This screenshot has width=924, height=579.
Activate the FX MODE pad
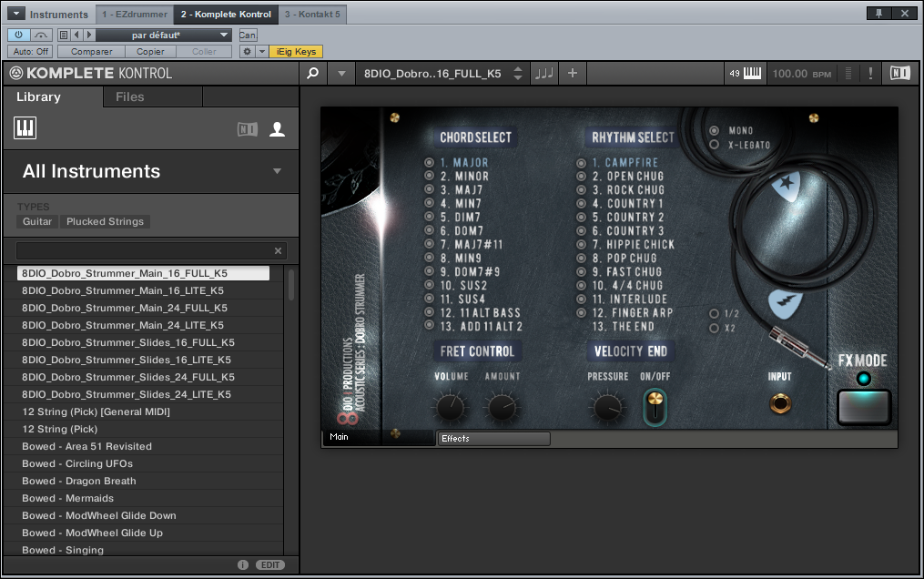tap(863, 407)
